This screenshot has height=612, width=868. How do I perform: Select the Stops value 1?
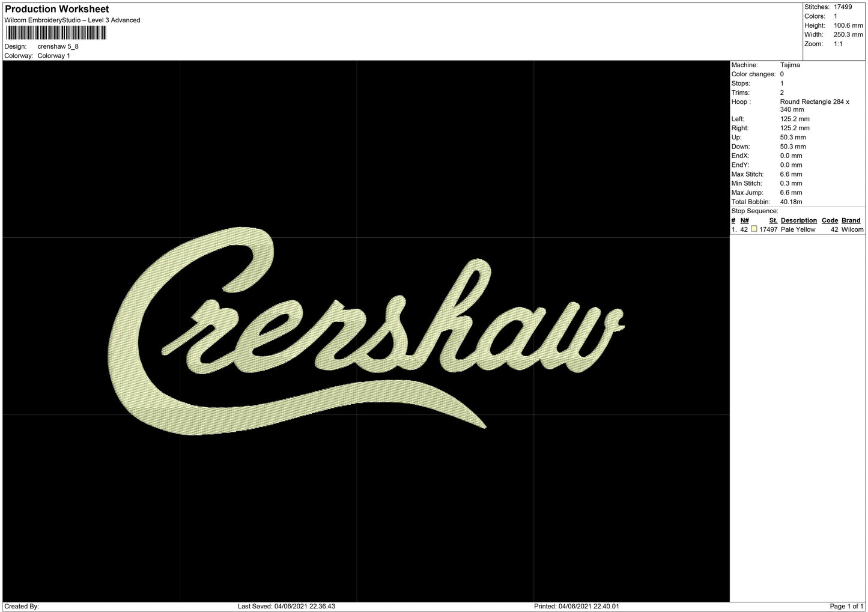[782, 83]
